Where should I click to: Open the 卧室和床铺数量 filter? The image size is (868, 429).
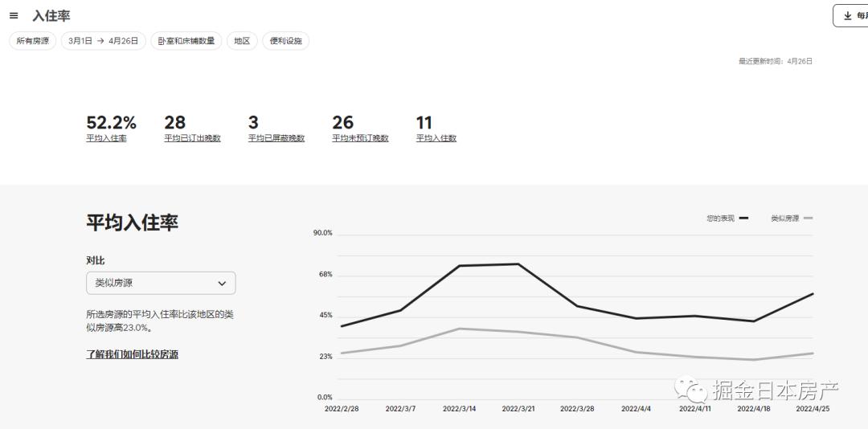186,41
